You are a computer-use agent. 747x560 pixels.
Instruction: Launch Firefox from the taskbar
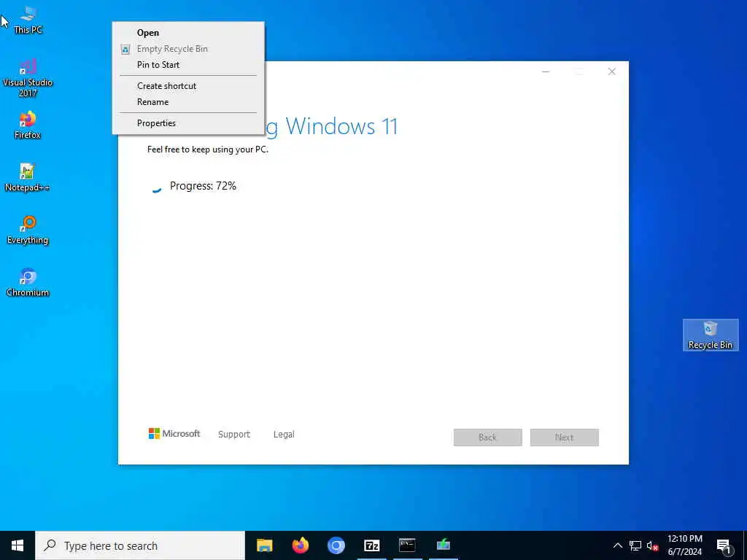pyautogui.click(x=300, y=545)
